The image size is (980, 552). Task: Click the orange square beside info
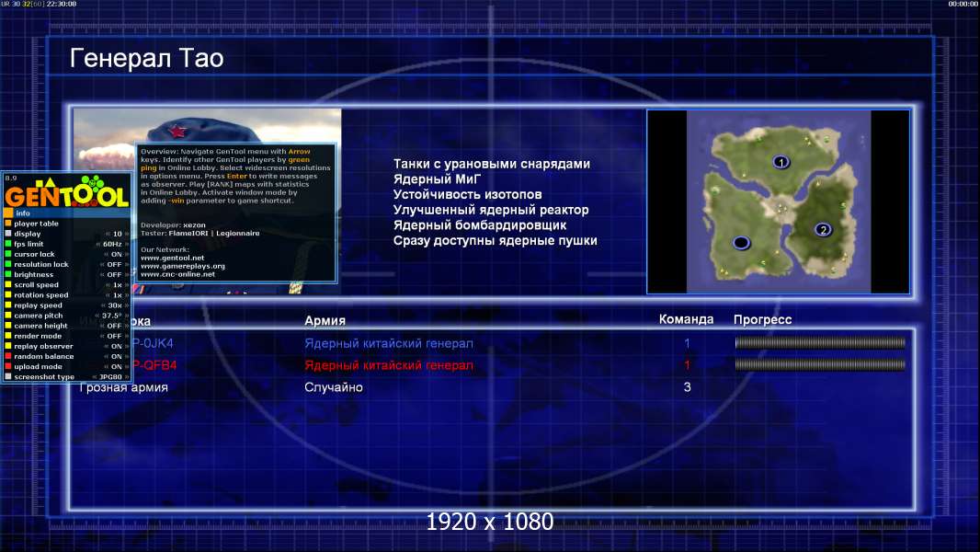click(x=8, y=213)
